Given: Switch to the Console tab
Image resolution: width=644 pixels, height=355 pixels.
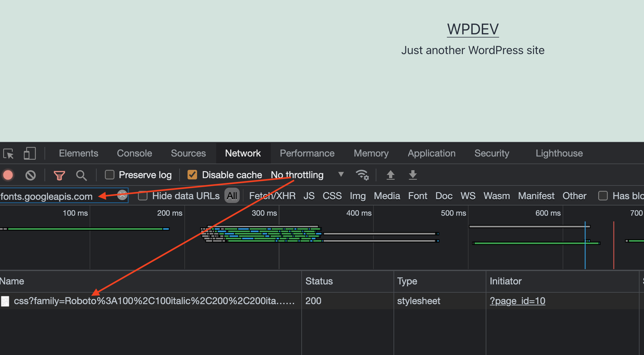Looking at the screenshot, I should coord(134,153).
